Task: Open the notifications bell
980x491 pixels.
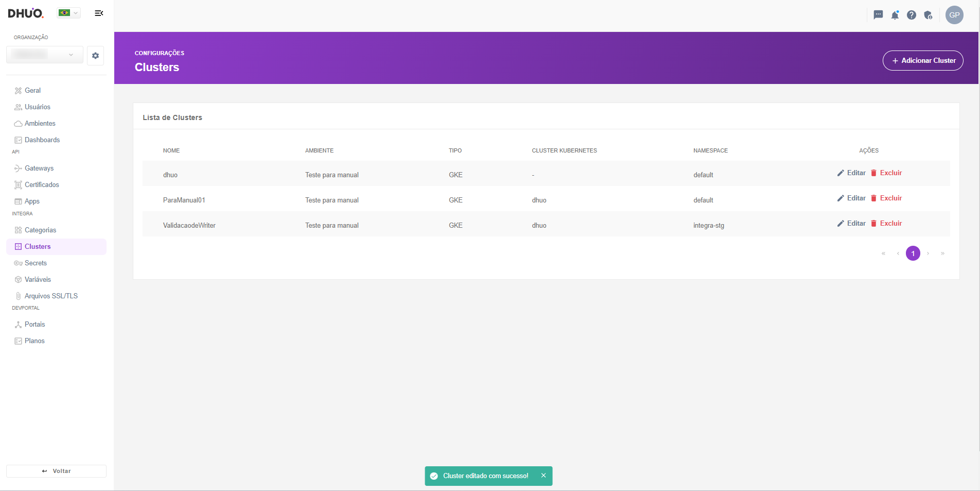Action: (x=895, y=15)
